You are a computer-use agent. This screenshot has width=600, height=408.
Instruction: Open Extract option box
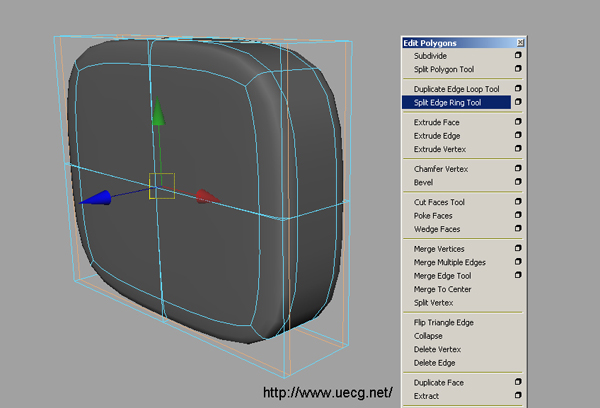tap(518, 395)
